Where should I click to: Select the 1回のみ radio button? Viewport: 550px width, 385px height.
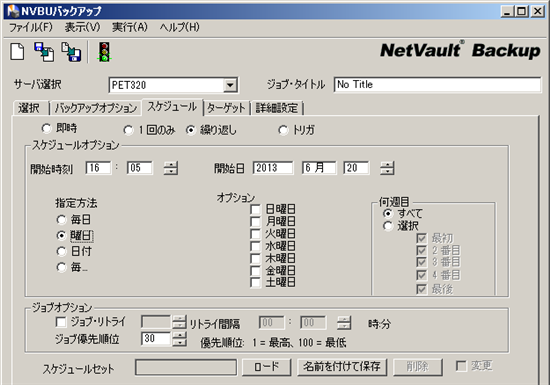pyautogui.click(x=128, y=130)
